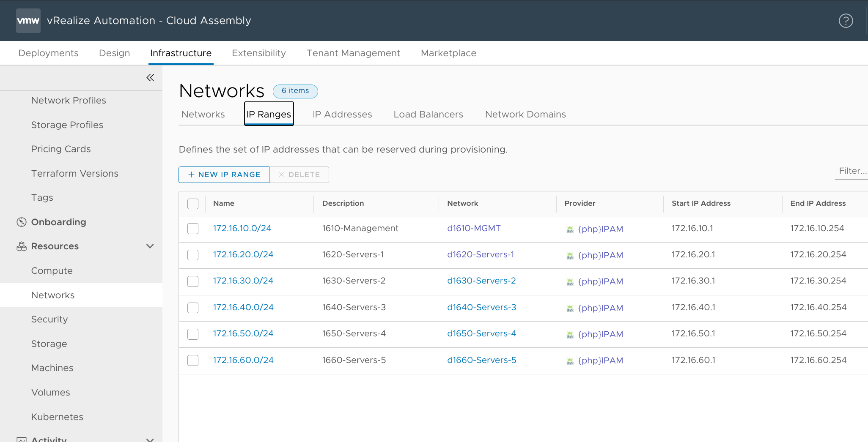Sort by the Start IP Address column header
Image resolution: width=868 pixels, height=442 pixels.
click(701, 204)
